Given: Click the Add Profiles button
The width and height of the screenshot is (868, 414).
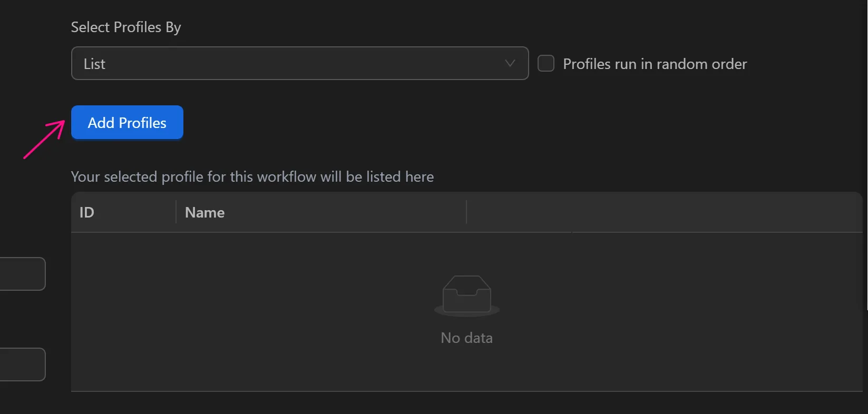Looking at the screenshot, I should [127, 123].
